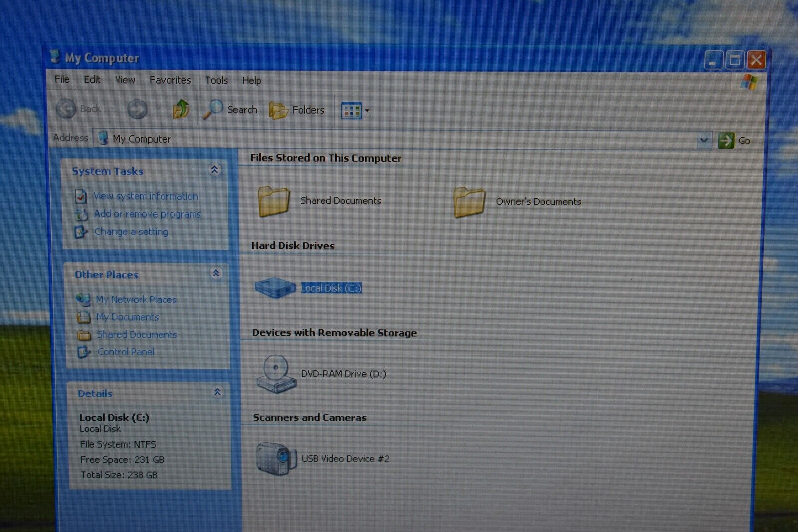
Task: Select the Shared Documents folder icon
Action: tap(274, 201)
